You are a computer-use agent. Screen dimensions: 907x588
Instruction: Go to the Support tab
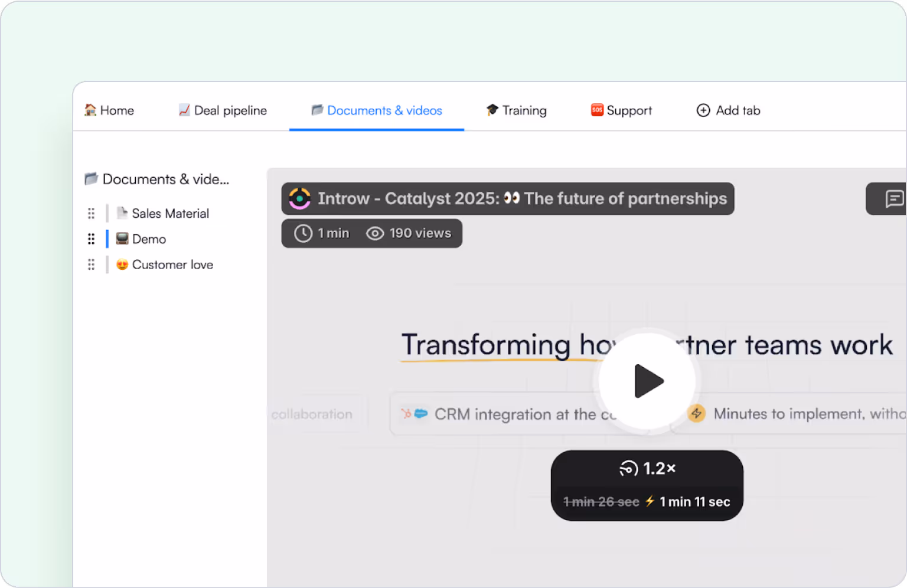[621, 110]
